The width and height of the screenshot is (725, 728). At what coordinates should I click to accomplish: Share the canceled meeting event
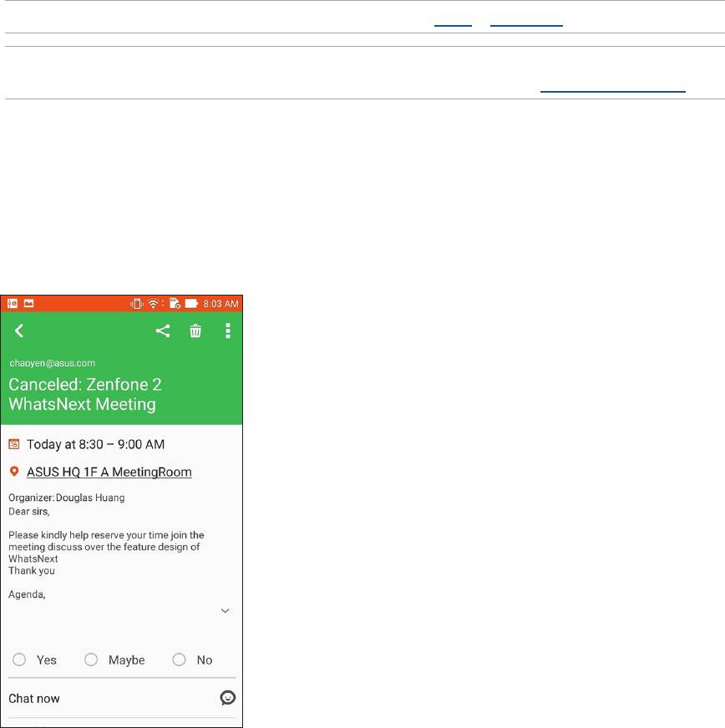(163, 331)
